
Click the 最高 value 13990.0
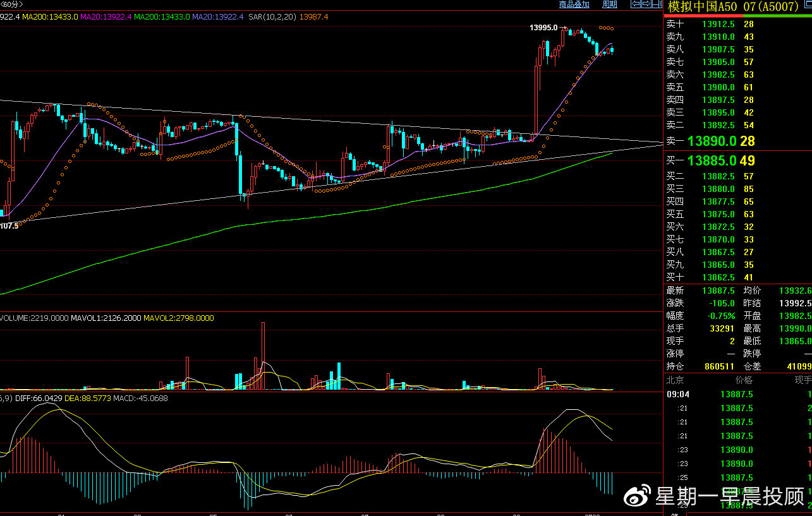795,328
